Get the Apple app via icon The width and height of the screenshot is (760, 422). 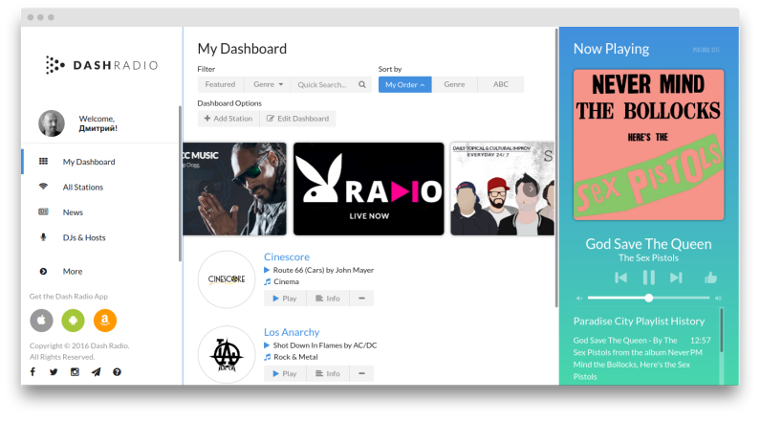click(41, 320)
